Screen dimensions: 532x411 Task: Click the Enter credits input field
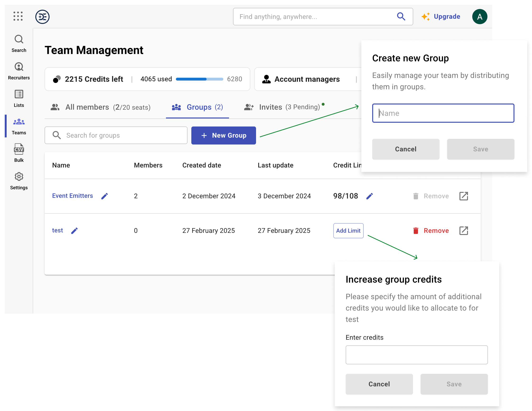tap(416, 355)
